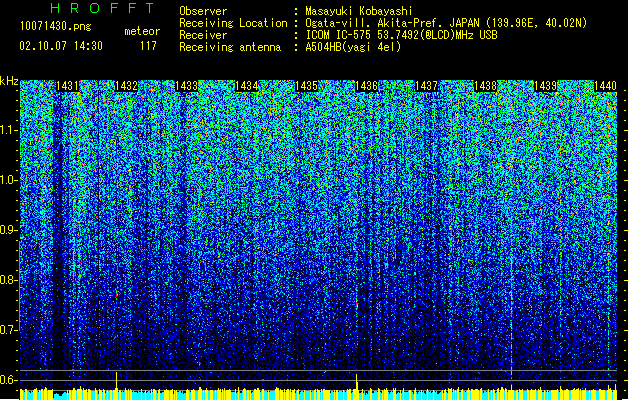
Task: Click the Receiving Location label
Action: pyautogui.click(x=233, y=23)
